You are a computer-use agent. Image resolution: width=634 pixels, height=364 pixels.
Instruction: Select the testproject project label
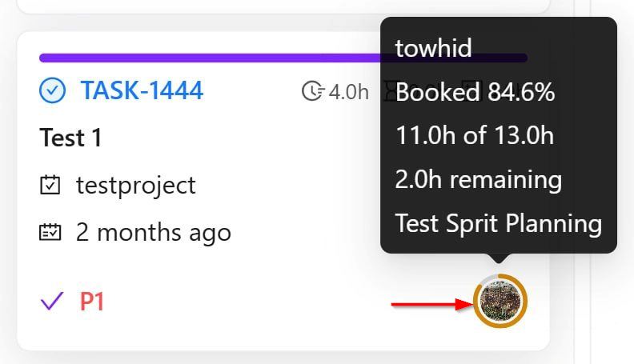tap(135, 186)
